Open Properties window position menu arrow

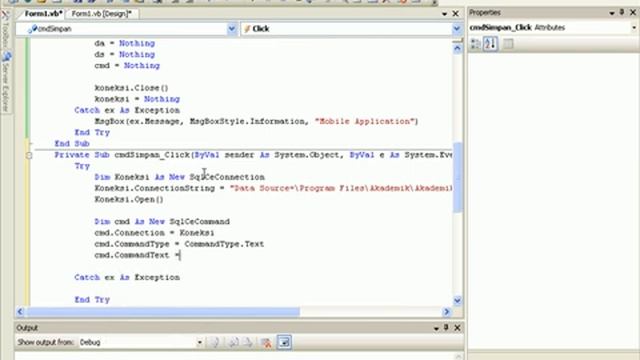(611, 13)
